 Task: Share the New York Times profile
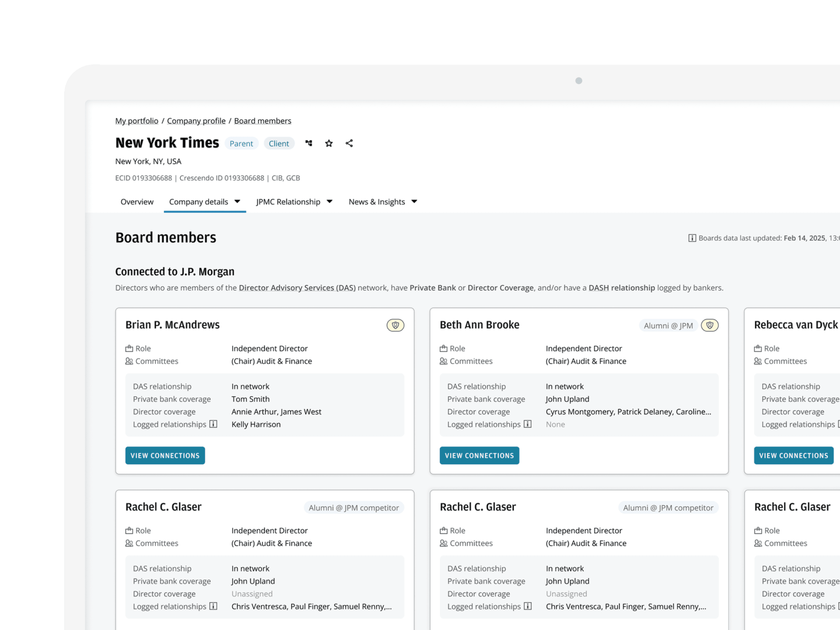click(349, 143)
